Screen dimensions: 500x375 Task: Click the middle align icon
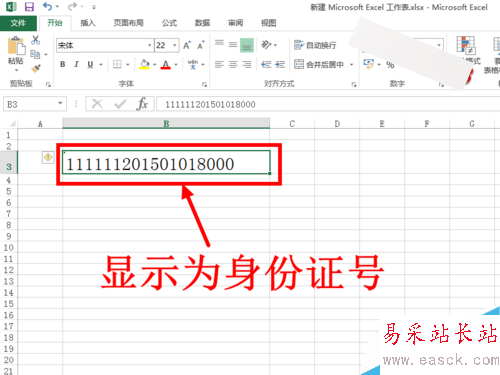pyautogui.click(x=233, y=45)
